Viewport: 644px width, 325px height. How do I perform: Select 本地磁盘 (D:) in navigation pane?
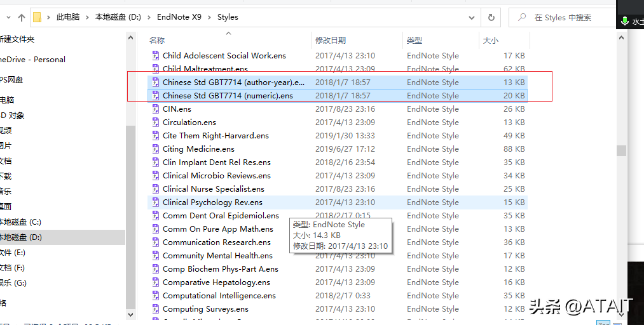click(20, 237)
